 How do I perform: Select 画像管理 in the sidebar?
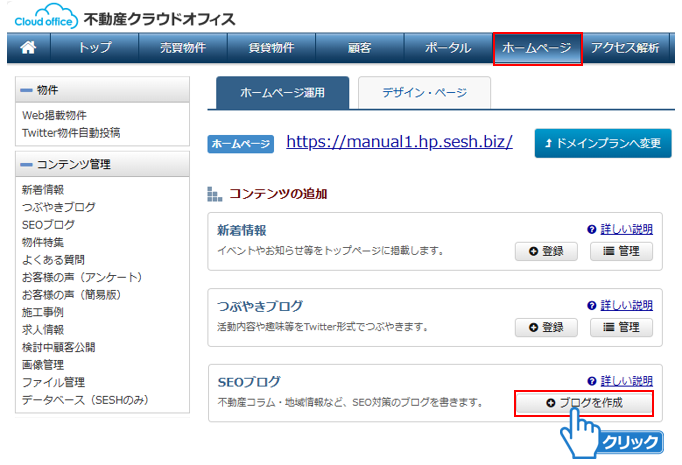[x=46, y=365]
